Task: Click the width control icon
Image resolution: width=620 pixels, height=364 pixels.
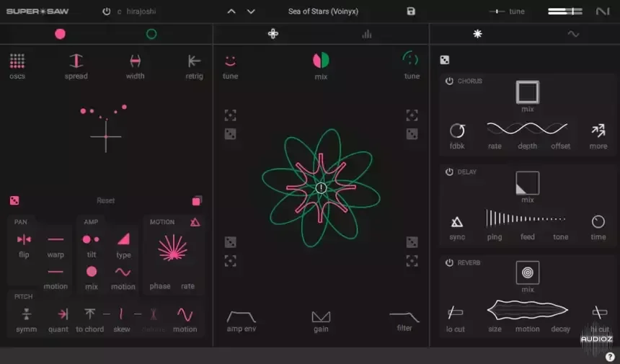Action: tap(136, 61)
